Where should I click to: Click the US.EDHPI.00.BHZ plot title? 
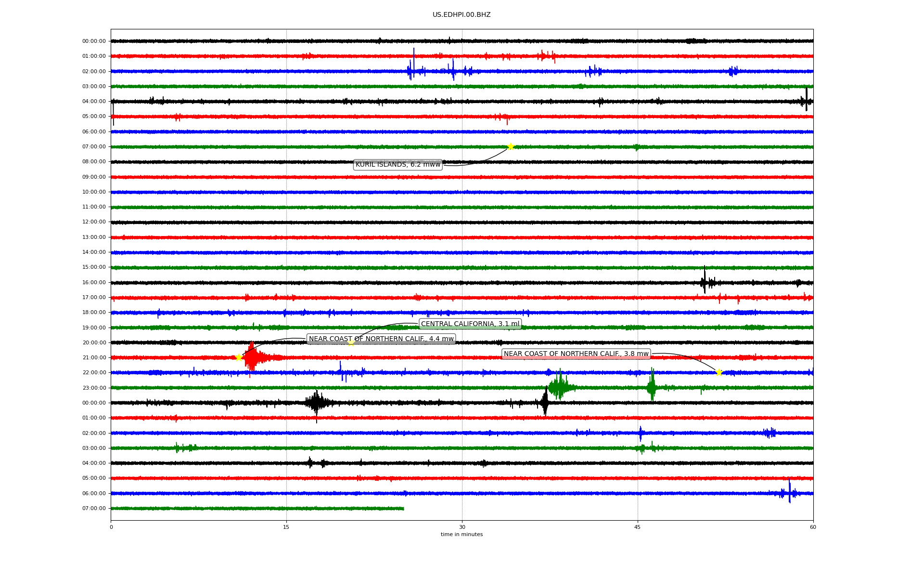(x=461, y=15)
